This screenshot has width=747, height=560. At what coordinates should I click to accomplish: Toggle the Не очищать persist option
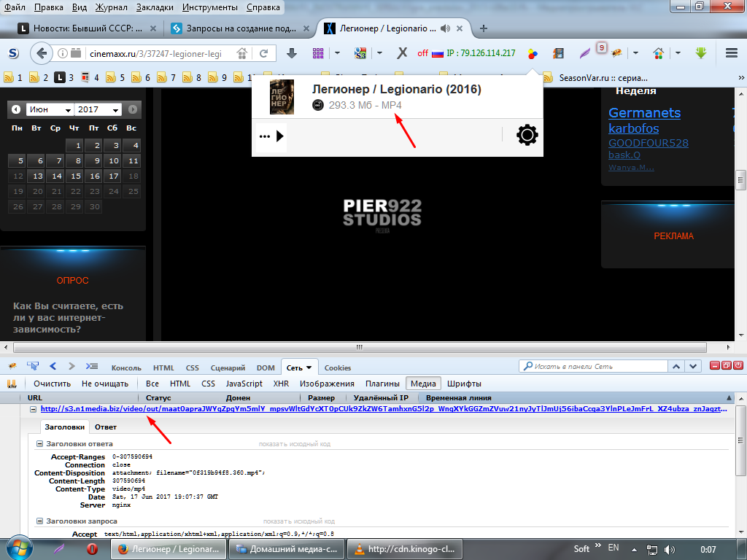105,384
